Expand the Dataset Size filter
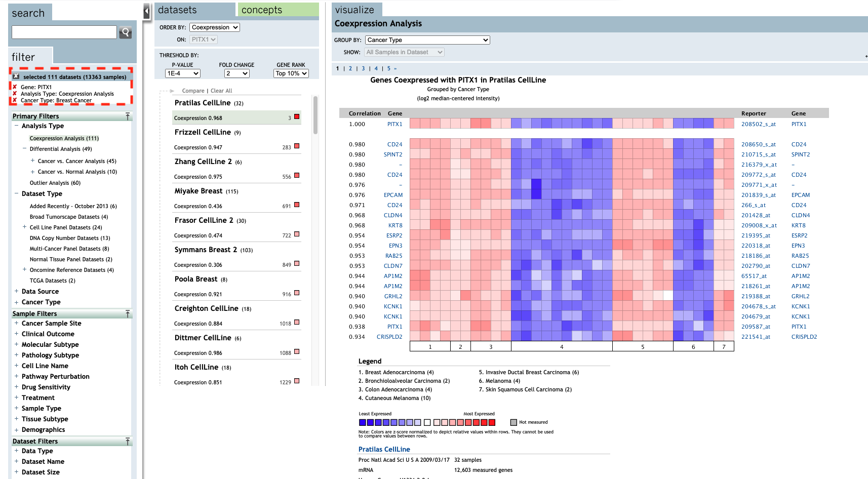Viewport: 868px width, 479px height. tap(16, 472)
